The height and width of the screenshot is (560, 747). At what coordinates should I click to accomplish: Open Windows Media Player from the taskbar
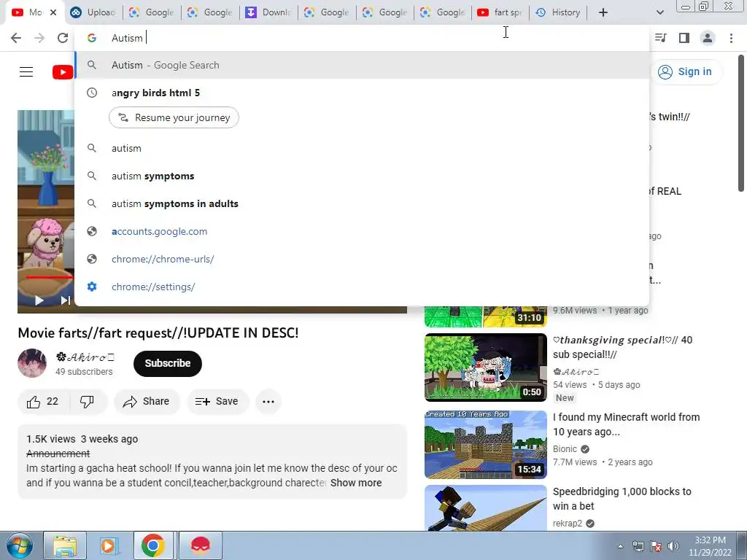click(109, 545)
